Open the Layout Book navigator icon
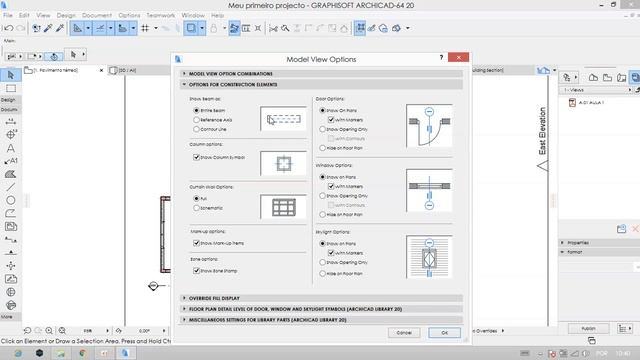Viewport: 640px width, 360px height. pos(622,78)
